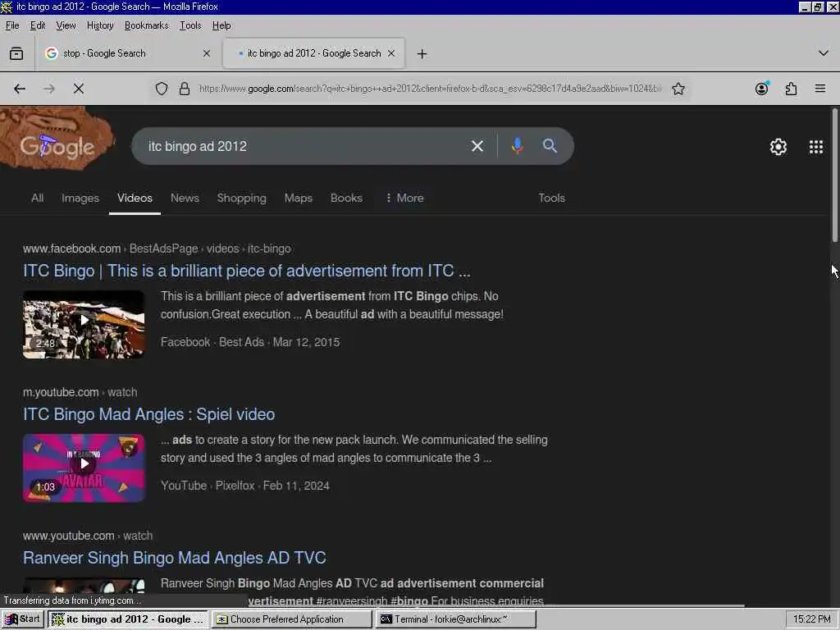Click the www.facebook.com BestAdsPage breadcrumb
The image size is (840, 630).
(157, 249)
